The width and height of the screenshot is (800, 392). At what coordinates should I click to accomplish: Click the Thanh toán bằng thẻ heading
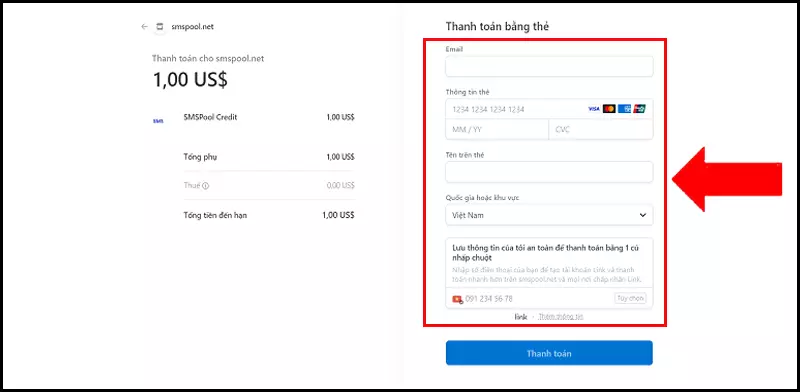497,27
